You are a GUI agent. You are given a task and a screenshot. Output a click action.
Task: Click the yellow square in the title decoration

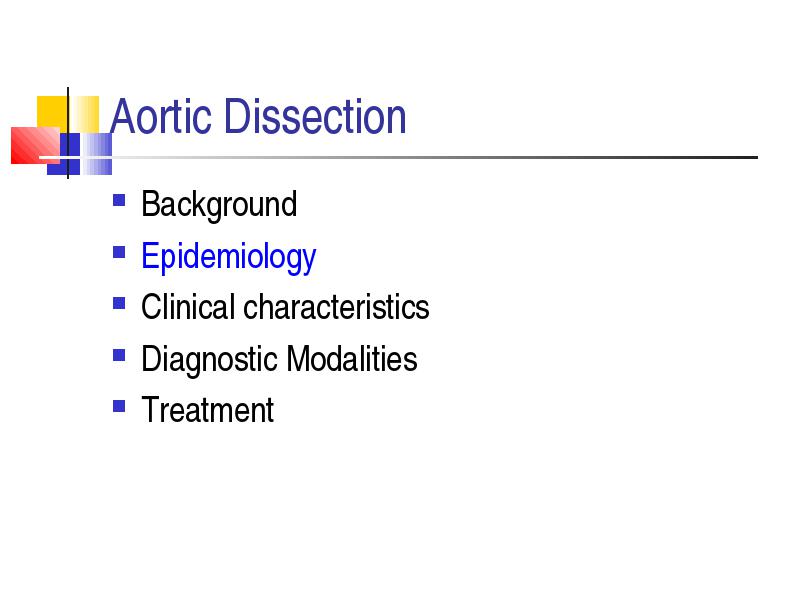click(52, 111)
